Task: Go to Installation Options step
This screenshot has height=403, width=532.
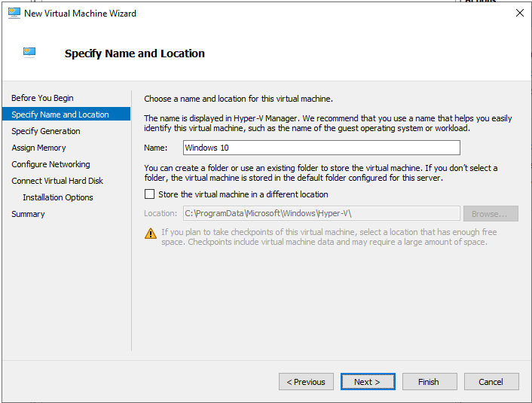Action: [x=58, y=197]
